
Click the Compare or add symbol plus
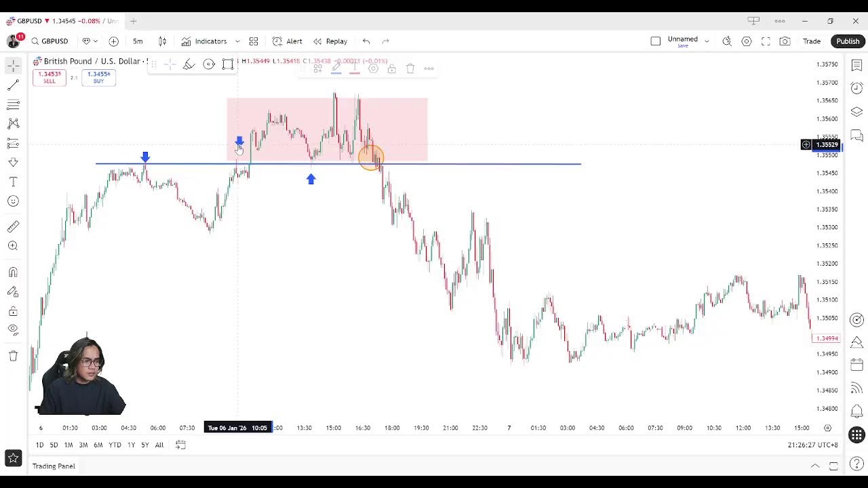(113, 41)
